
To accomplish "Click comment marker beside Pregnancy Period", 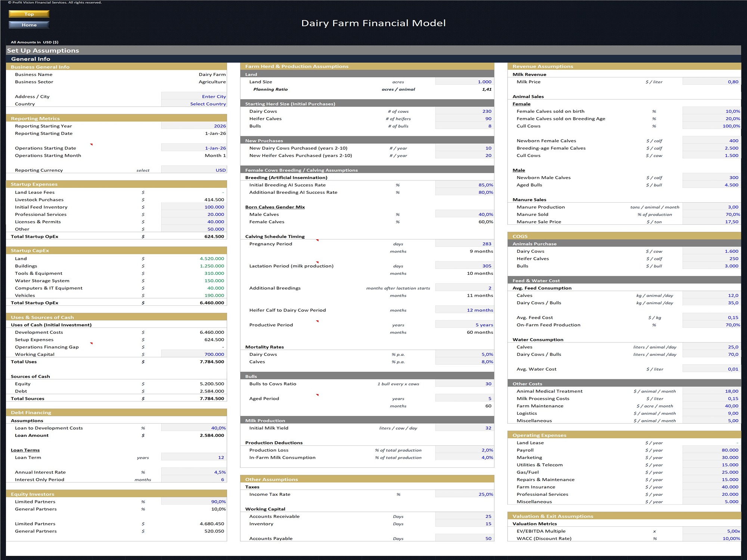I will pos(317,240).
